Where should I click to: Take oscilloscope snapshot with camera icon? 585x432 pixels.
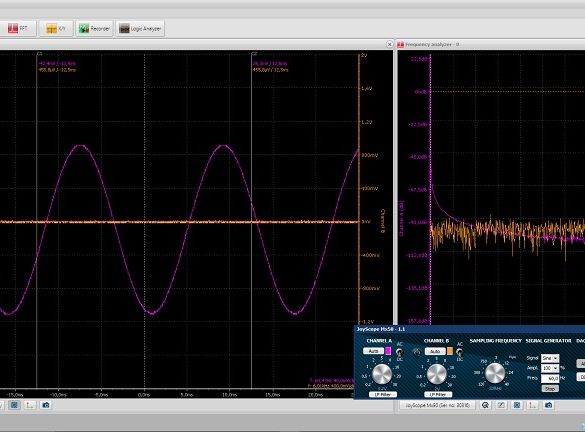[46, 405]
